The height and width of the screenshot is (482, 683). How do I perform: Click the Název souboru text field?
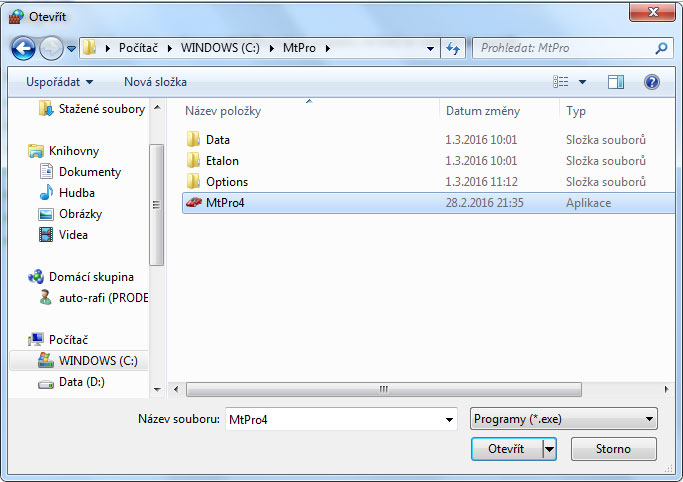pos(335,420)
